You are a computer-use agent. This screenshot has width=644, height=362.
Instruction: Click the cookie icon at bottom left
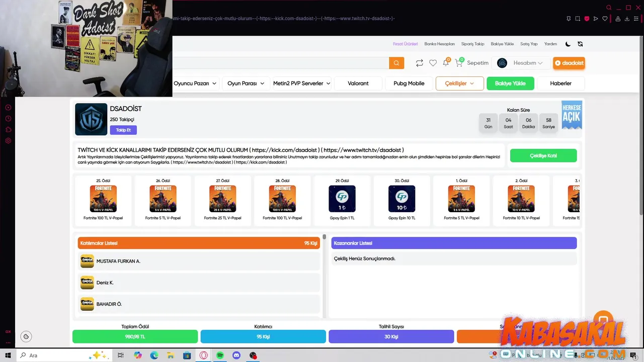[x=26, y=336]
